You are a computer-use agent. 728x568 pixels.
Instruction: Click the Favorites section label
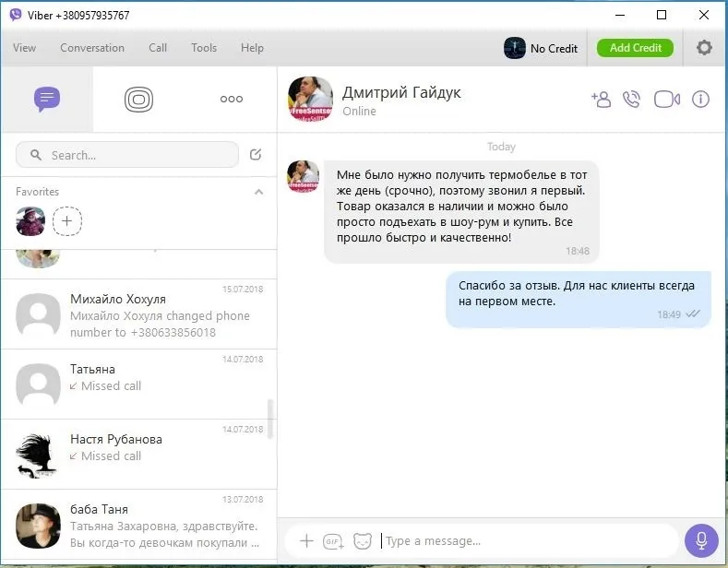[37, 192]
